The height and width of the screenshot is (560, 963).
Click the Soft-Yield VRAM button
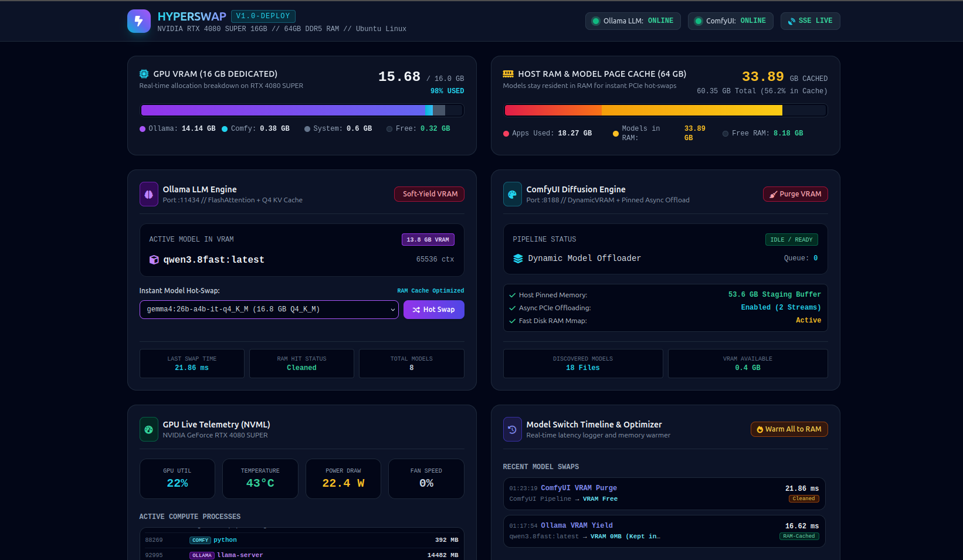pos(429,194)
